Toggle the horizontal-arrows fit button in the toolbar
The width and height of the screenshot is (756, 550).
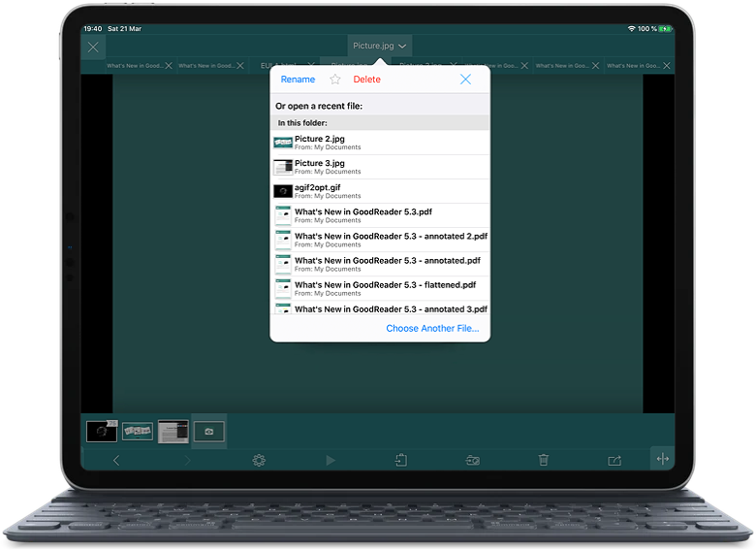click(662, 458)
